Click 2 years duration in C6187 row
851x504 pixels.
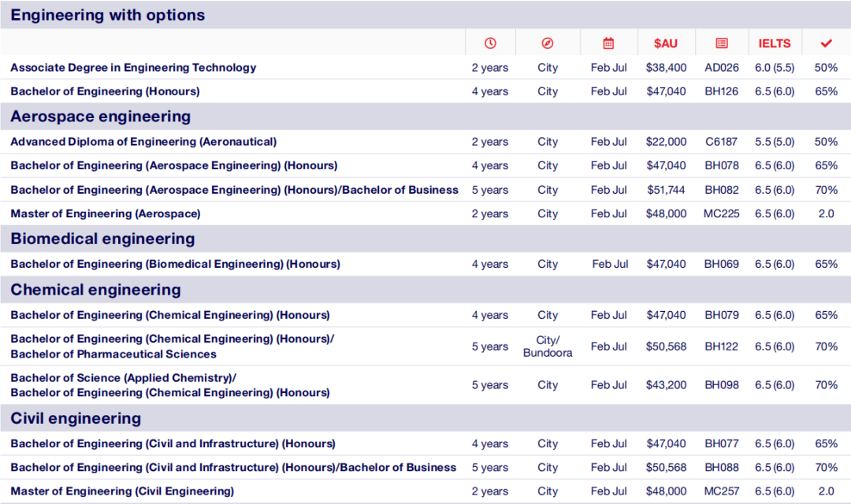tap(490, 142)
